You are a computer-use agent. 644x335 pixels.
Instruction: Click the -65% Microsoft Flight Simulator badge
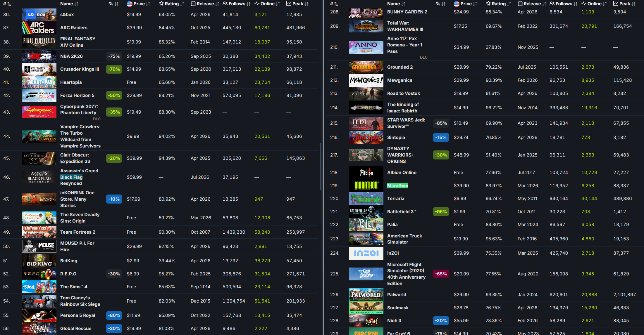(x=441, y=274)
